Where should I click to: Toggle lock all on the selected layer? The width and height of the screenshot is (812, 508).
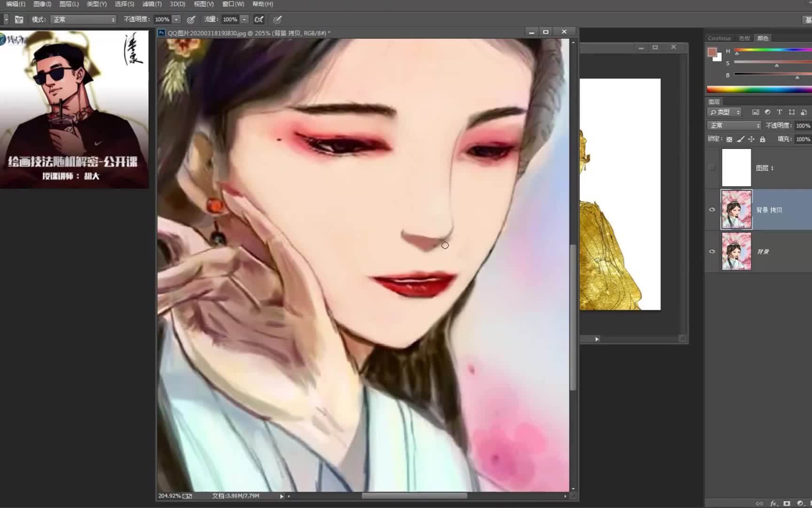point(763,139)
